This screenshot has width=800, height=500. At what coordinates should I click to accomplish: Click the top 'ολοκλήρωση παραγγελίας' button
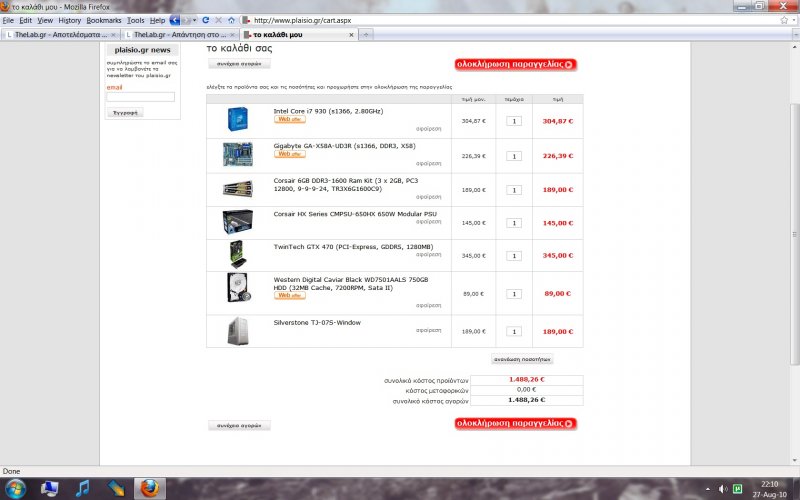coord(516,65)
